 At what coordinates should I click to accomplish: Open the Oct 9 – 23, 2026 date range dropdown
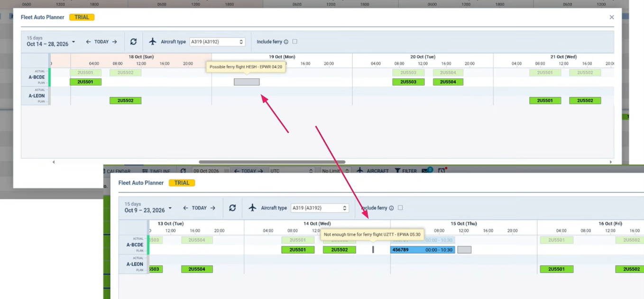coord(148,208)
